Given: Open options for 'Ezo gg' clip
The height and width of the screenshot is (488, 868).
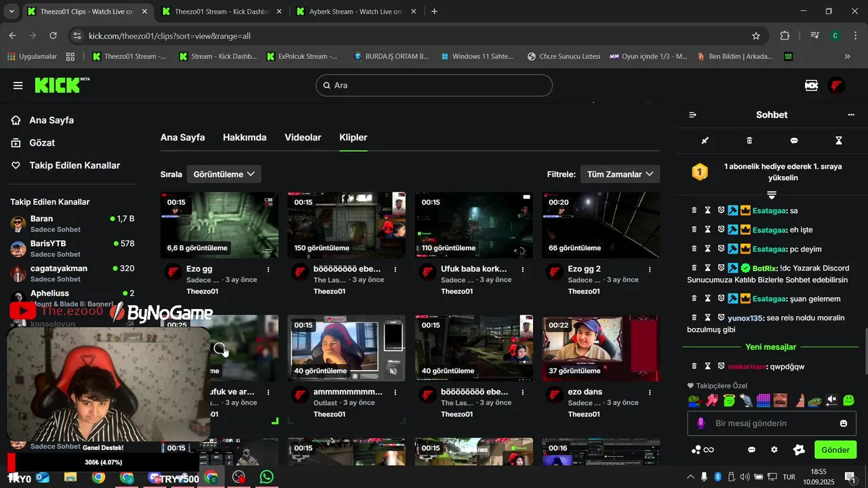Looking at the screenshot, I should pos(269,269).
